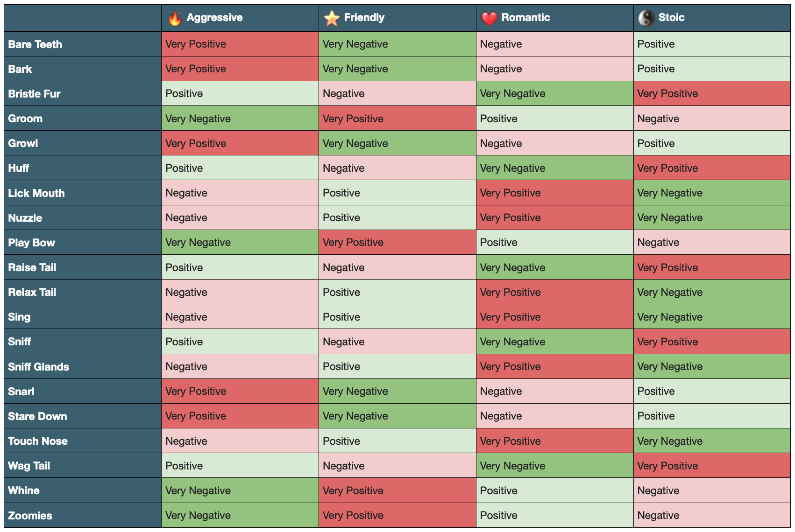This screenshot has width=795, height=532.
Task: Click Whine's Aggressive Very Negative cell
Action: 240,490
